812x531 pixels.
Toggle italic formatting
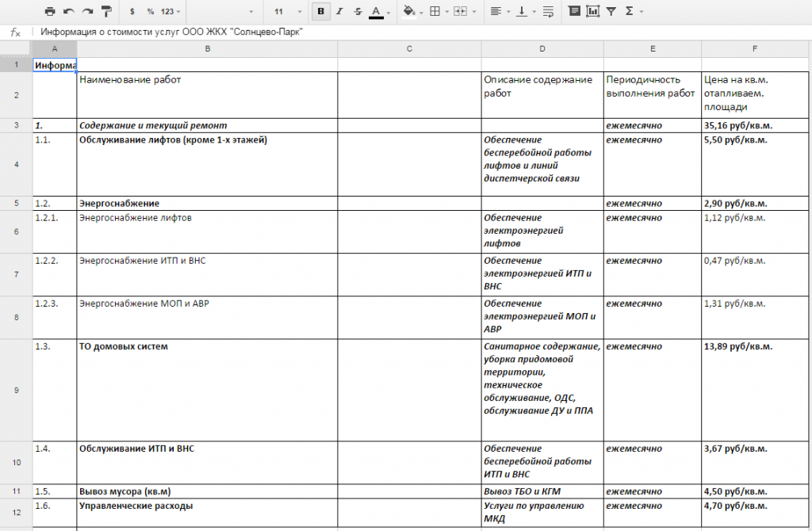click(339, 11)
